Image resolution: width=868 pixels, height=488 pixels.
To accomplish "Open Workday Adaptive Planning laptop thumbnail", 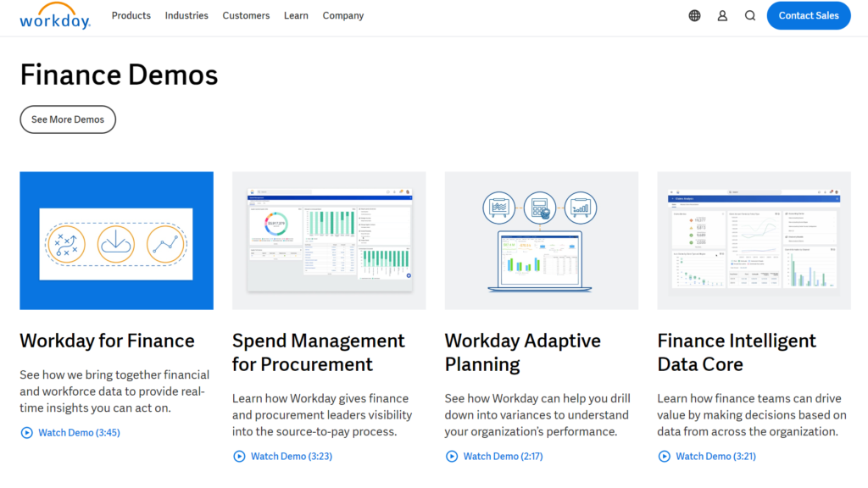I will [x=542, y=241].
